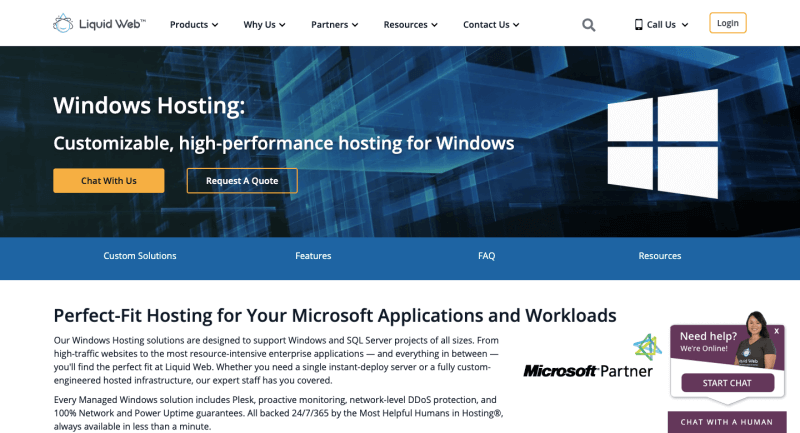Click the CHAT WITH A HUMAN bar
This screenshot has width=800, height=433.
click(x=727, y=422)
